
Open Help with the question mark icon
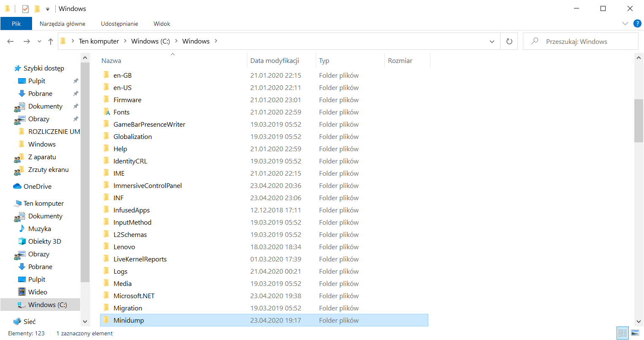tap(637, 24)
